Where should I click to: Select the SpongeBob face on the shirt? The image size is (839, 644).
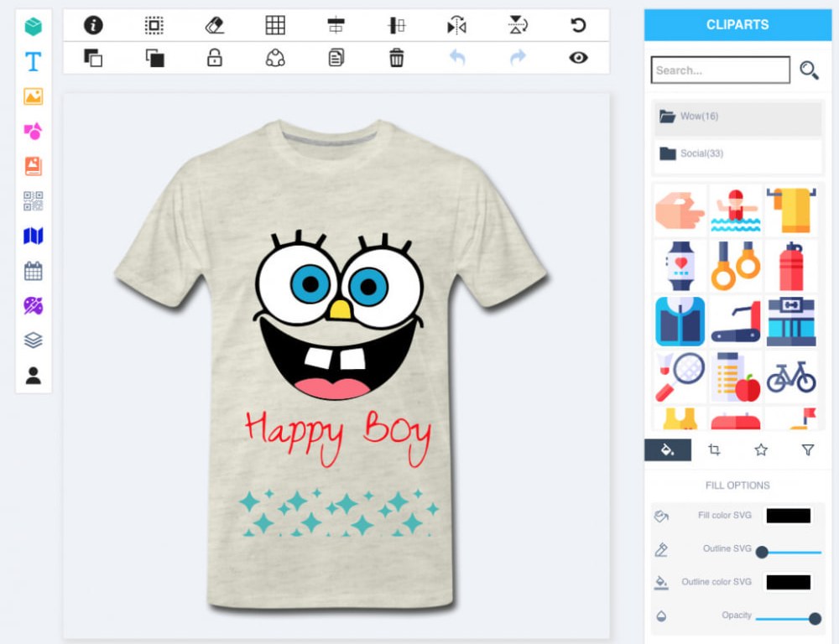pyautogui.click(x=339, y=315)
